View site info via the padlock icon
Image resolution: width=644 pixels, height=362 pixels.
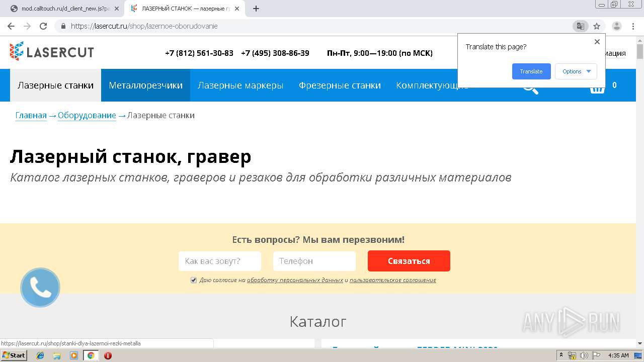click(63, 26)
